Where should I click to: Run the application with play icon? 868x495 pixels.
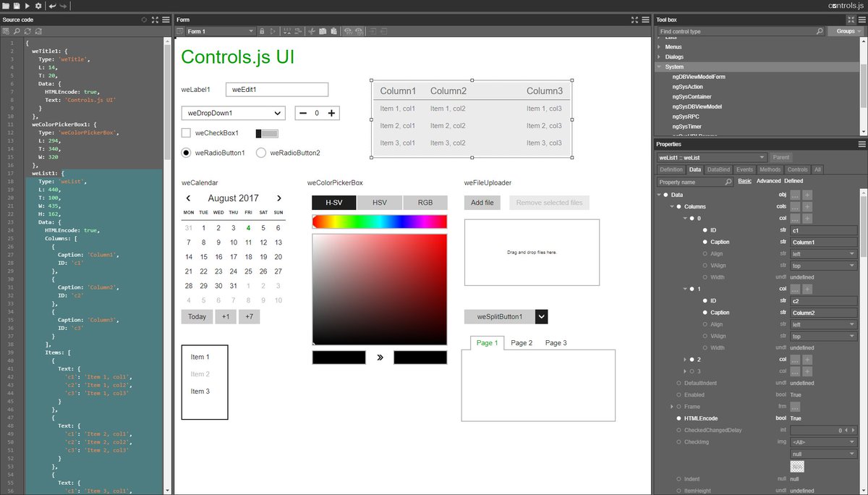pyautogui.click(x=27, y=6)
